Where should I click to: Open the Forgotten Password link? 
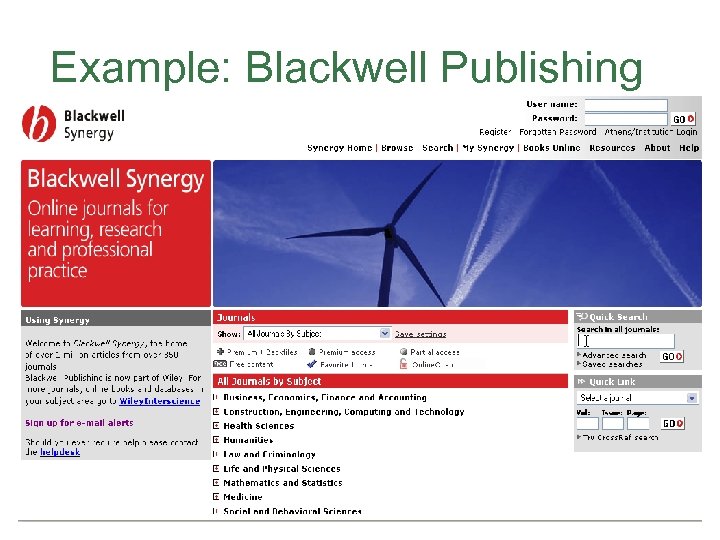coord(557,132)
